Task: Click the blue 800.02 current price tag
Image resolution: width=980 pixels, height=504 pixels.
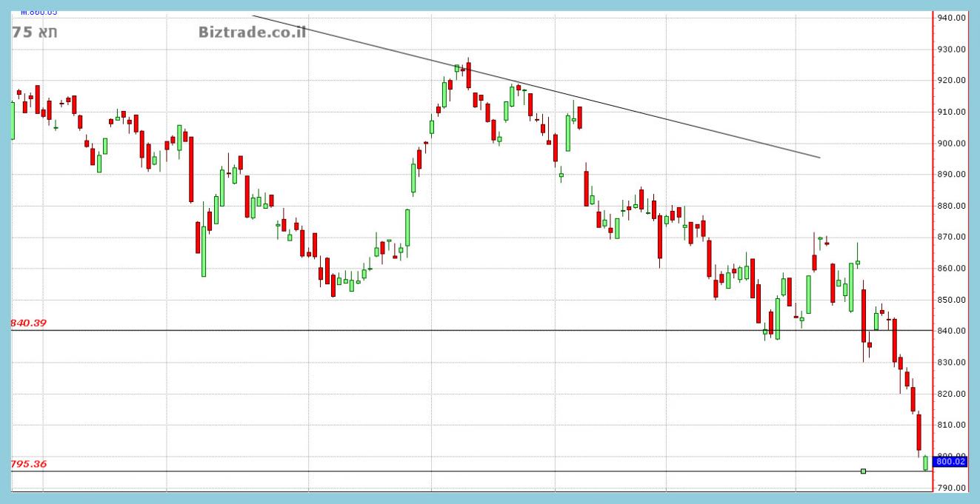Action: pos(950,462)
